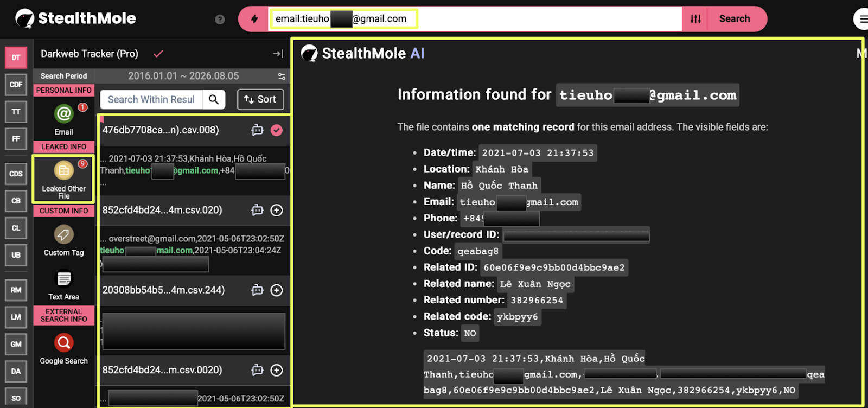Open the hamburger menu at top right

(x=861, y=19)
